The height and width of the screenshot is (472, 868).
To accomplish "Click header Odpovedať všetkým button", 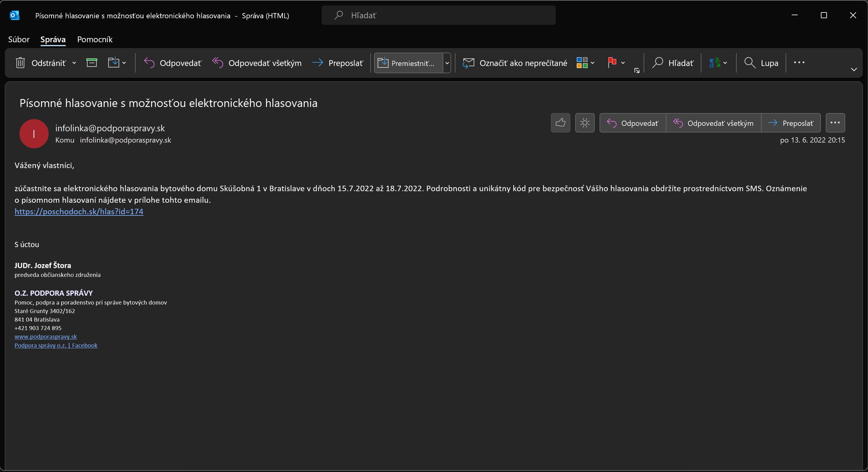I will (713, 123).
